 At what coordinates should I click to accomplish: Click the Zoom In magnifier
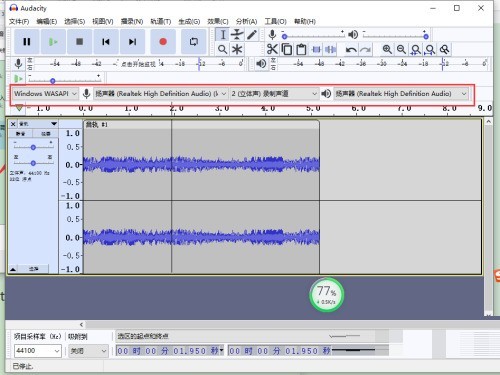tap(387, 49)
